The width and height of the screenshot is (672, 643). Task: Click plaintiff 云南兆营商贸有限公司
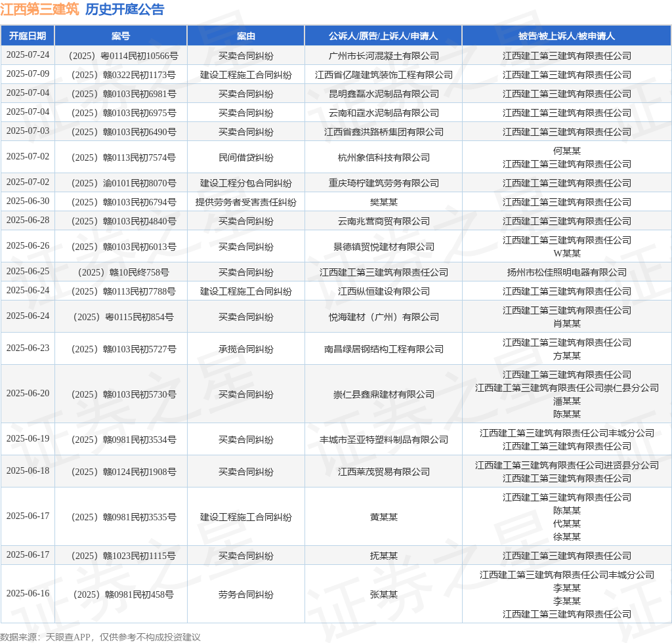pyautogui.click(x=383, y=222)
